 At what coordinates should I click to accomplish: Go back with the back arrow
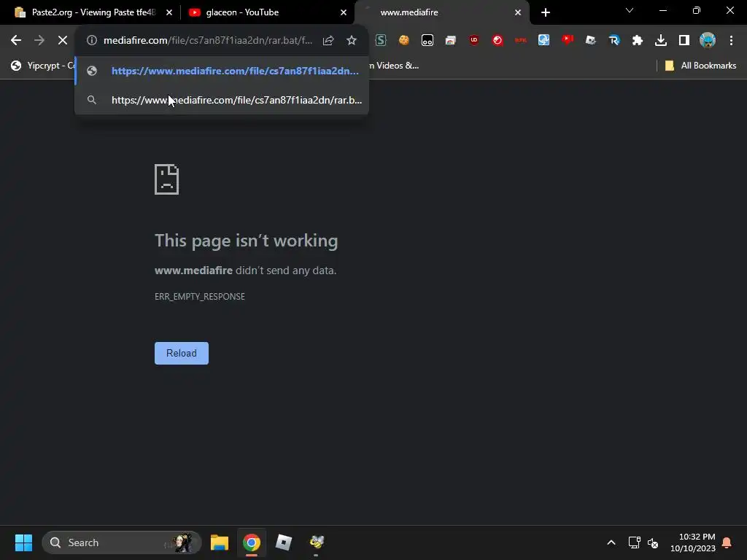pyautogui.click(x=16, y=41)
